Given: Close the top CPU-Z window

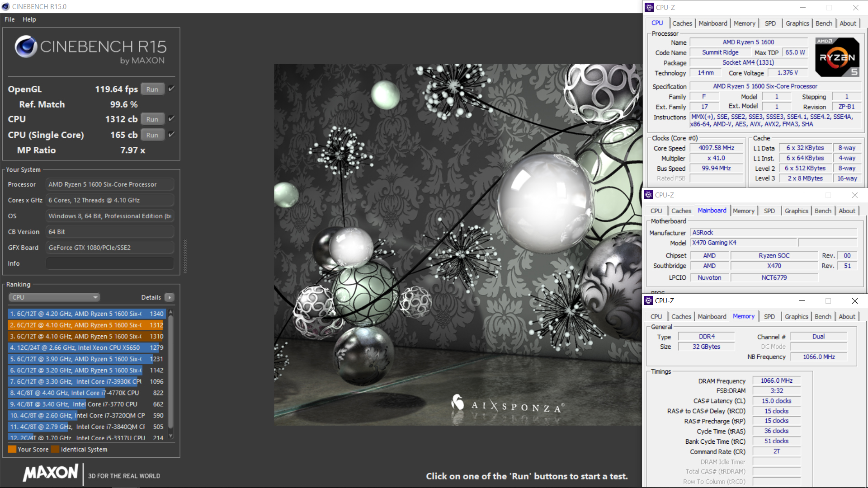Looking at the screenshot, I should pyautogui.click(x=856, y=7).
